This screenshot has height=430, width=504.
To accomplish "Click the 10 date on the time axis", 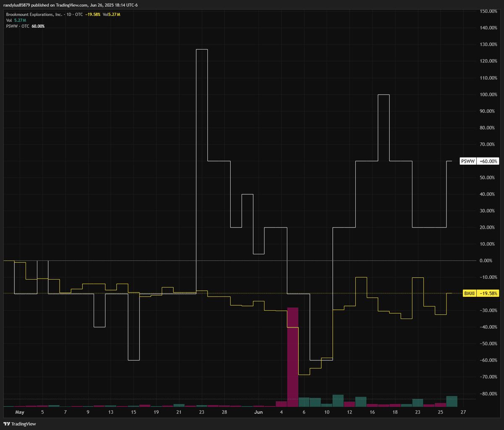I will point(327,413).
